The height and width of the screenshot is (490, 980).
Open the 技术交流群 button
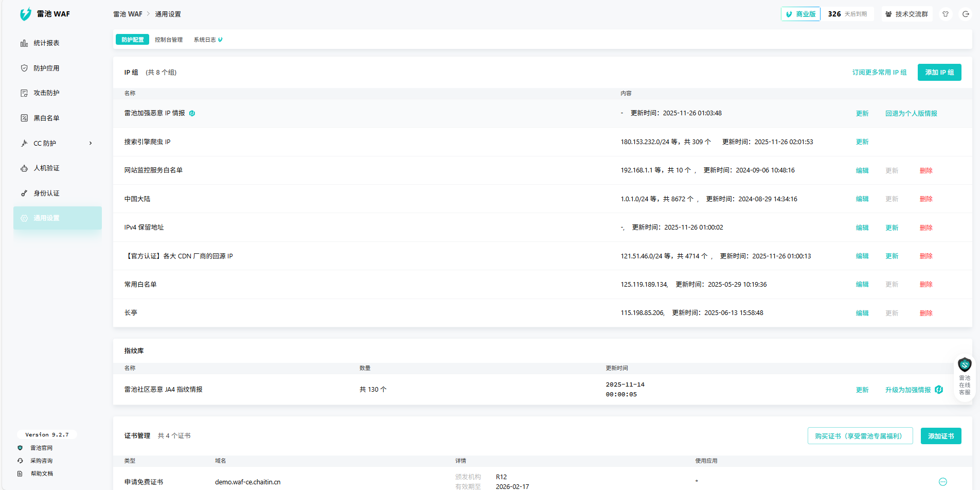point(907,14)
